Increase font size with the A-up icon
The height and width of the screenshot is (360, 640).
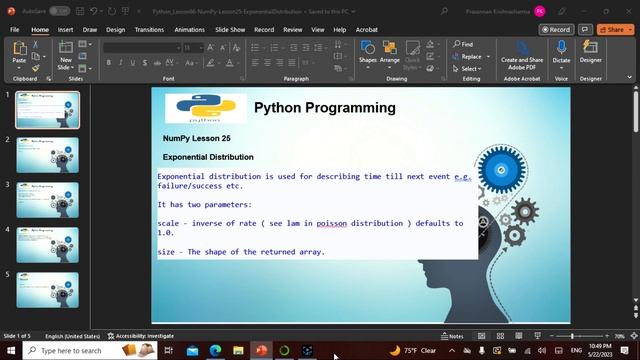pyautogui.click(x=211, y=48)
